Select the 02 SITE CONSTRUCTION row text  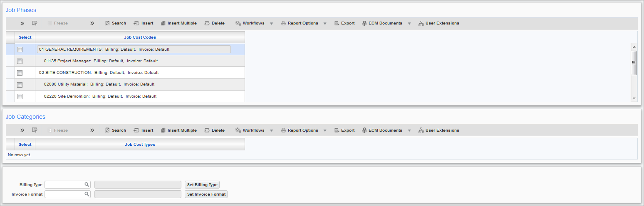click(x=99, y=73)
